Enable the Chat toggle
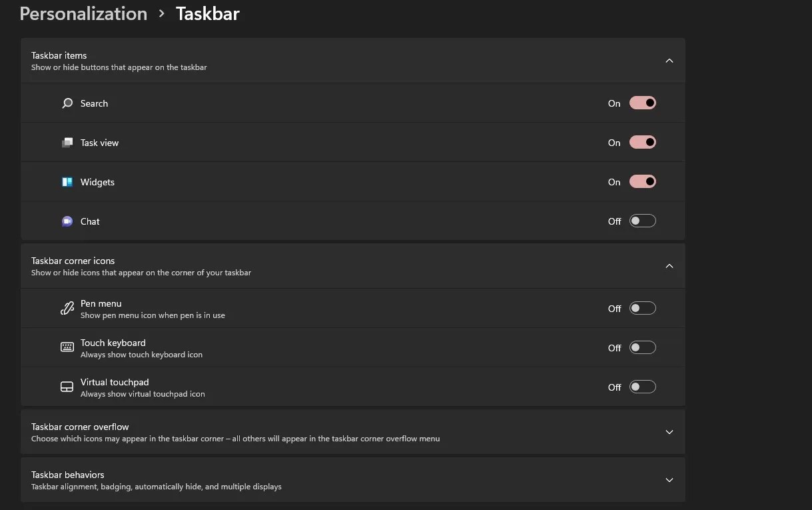The height and width of the screenshot is (510, 812). click(x=642, y=221)
